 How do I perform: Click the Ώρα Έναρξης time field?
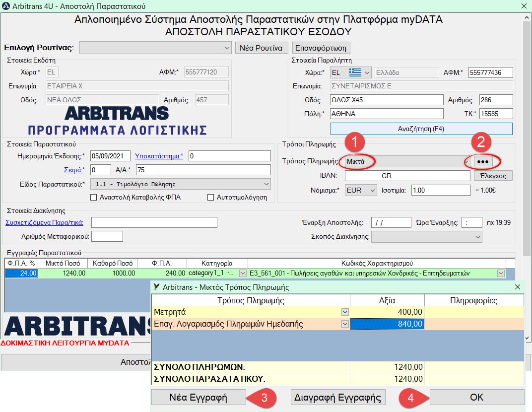pos(472,223)
